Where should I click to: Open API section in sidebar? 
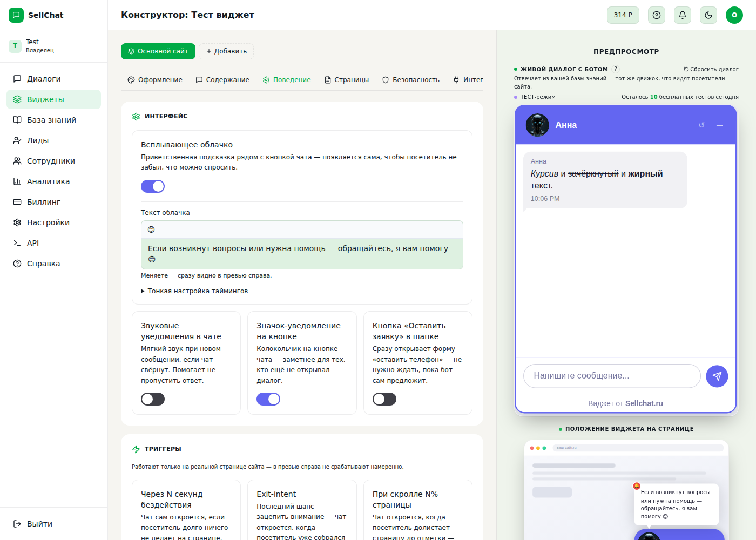click(53, 243)
